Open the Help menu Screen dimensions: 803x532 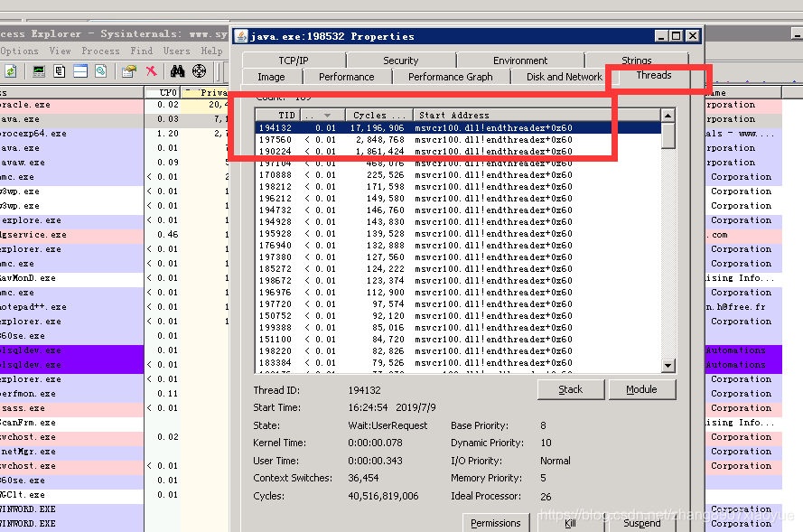click(211, 51)
